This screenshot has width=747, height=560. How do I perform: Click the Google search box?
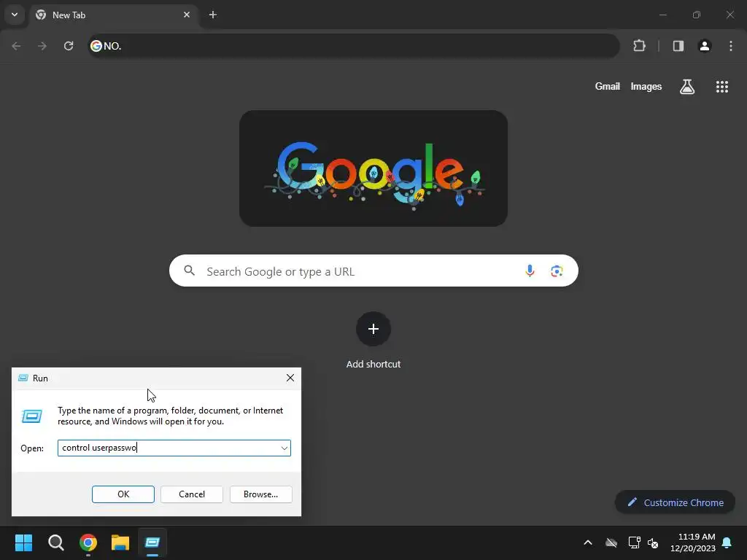pos(373,271)
